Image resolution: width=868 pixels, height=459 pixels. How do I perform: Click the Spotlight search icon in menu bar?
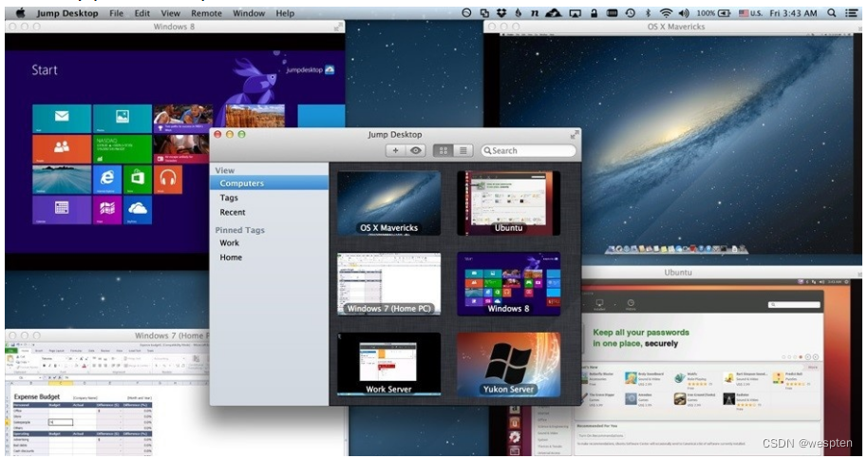(x=832, y=13)
